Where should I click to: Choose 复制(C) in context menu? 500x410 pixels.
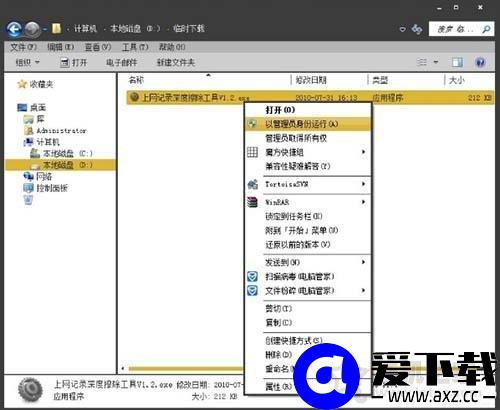pos(308,323)
